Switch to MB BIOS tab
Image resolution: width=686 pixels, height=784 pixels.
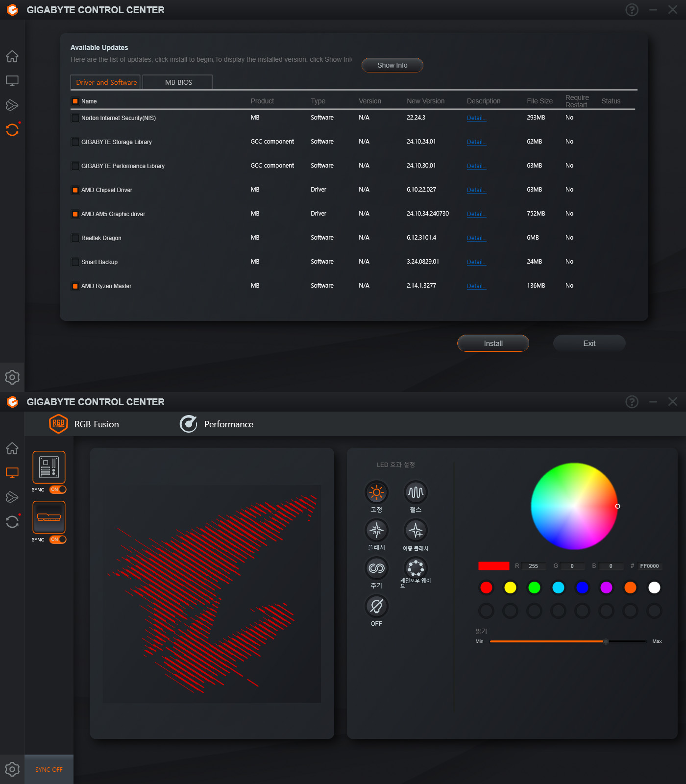[178, 82]
